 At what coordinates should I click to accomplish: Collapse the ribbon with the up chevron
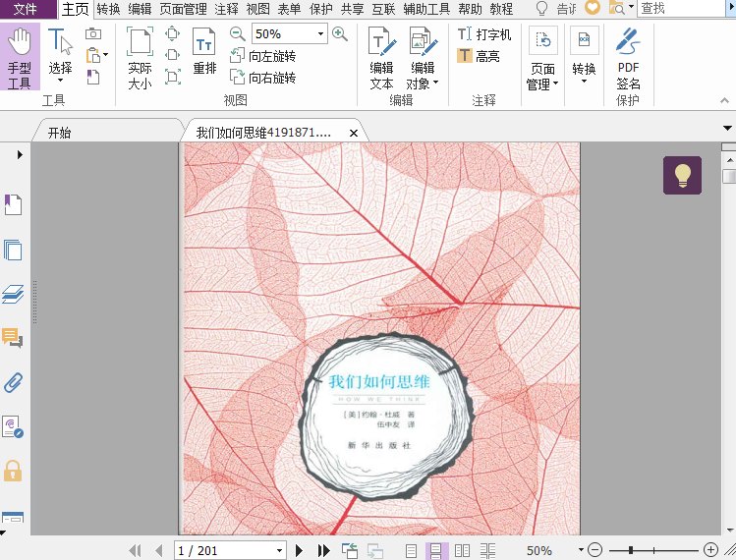point(724,100)
